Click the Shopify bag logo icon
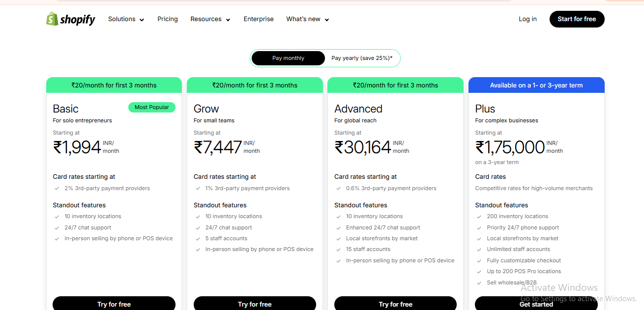Image resolution: width=644 pixels, height=310 pixels. pos(52,19)
